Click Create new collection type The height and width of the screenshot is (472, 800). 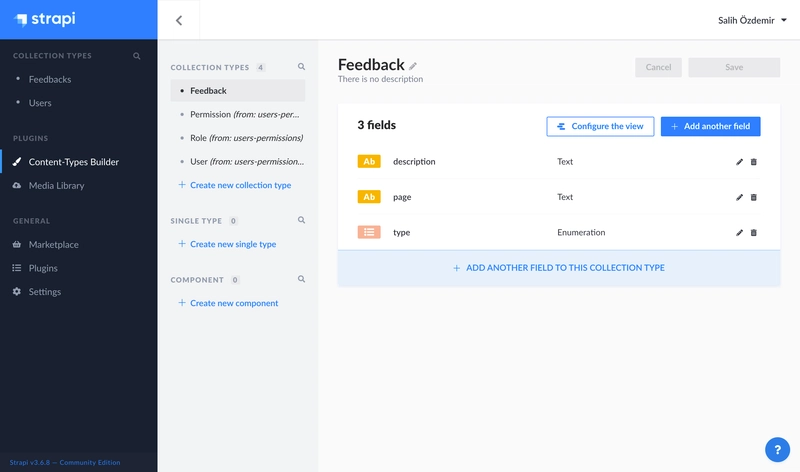point(235,185)
